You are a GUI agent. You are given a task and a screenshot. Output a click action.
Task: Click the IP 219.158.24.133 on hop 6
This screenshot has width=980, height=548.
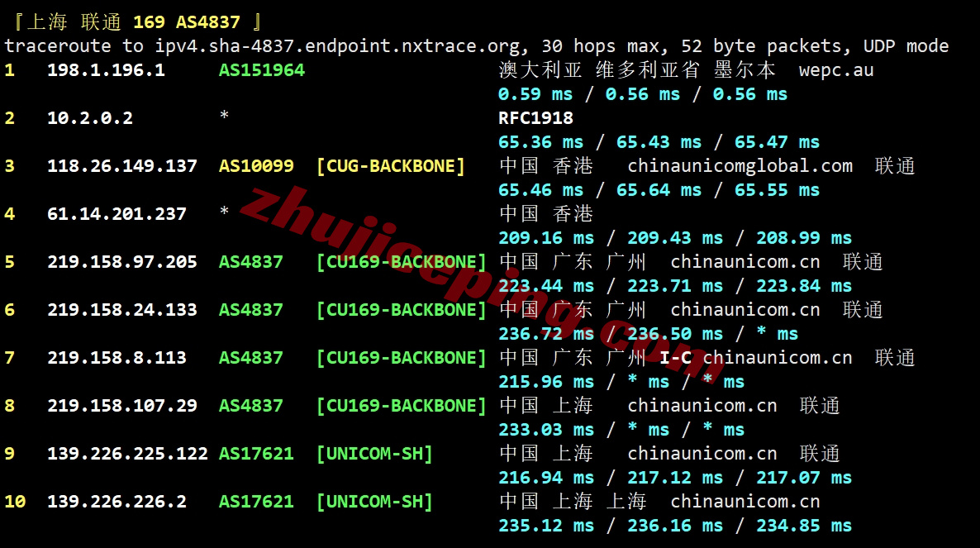pos(121,310)
